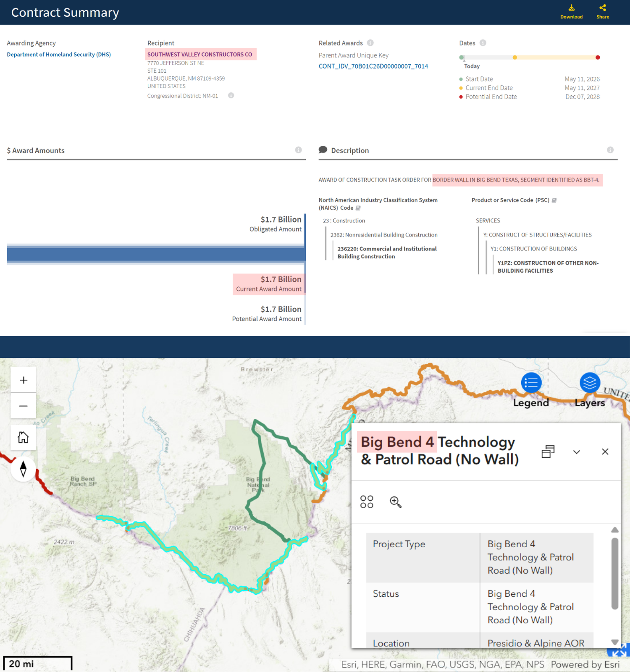Click "Big Bend Ranch SP" map label
This screenshot has height=672, width=630.
pyautogui.click(x=83, y=481)
